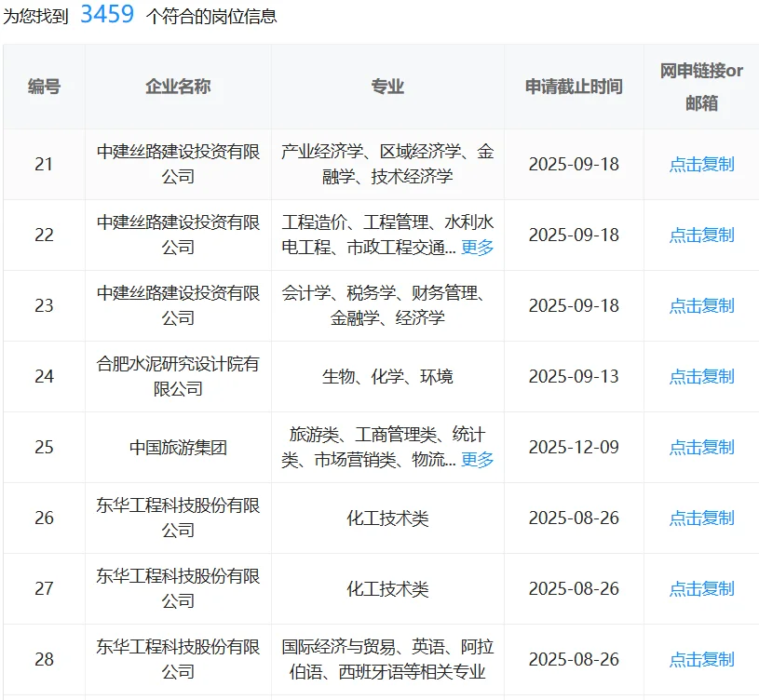Select company name in row 23
759x700 pixels.
click(178, 305)
